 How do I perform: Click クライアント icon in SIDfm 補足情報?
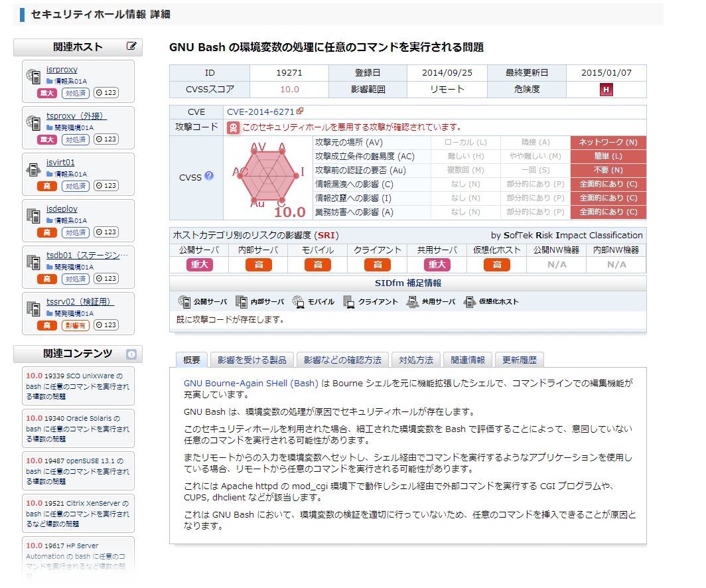[x=349, y=302]
